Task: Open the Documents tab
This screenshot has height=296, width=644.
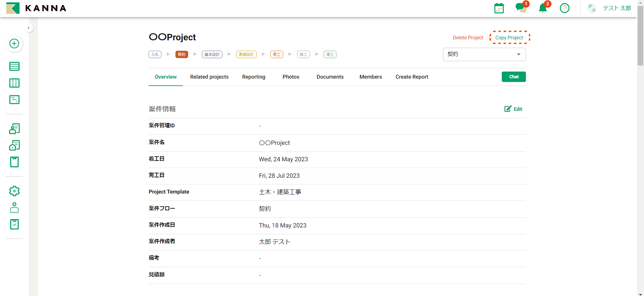Action: click(x=330, y=77)
